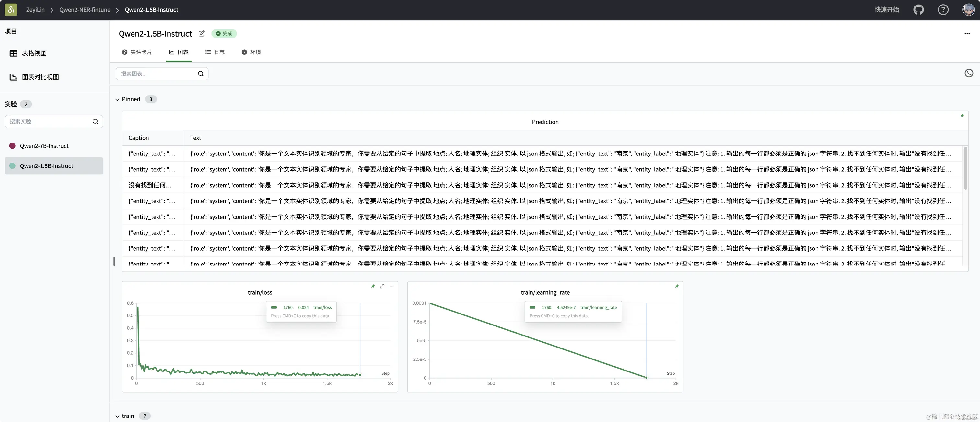Expand train/loss chart to fullscreen
This screenshot has width=980, height=422.
tap(382, 286)
